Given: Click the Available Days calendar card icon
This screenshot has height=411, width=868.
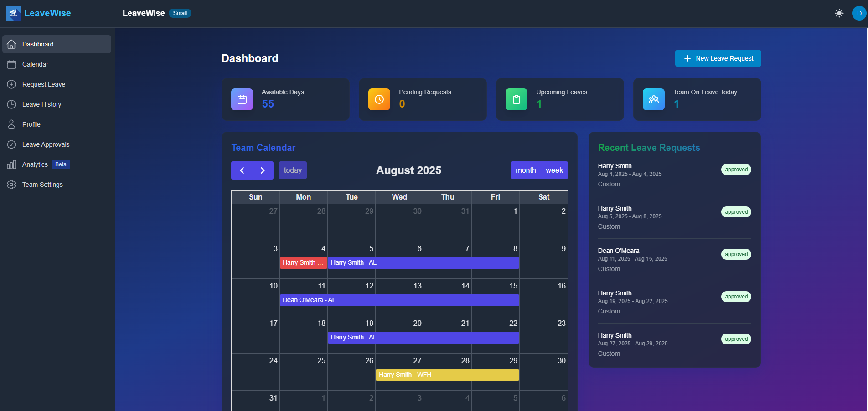Looking at the screenshot, I should coord(242,99).
